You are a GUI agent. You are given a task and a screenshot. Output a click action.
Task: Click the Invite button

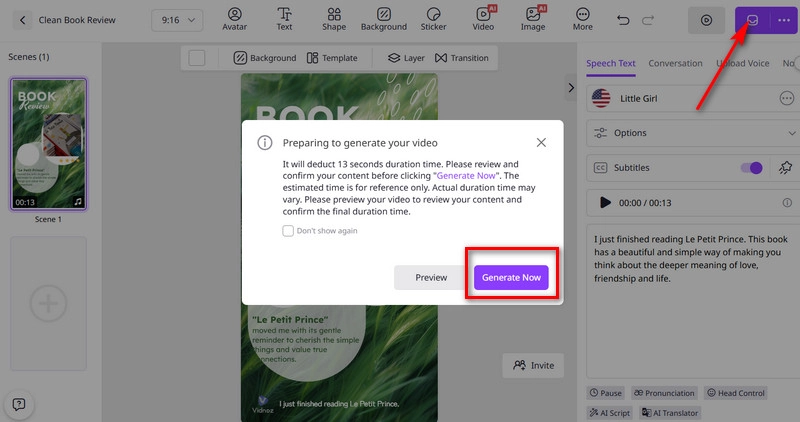pos(533,365)
